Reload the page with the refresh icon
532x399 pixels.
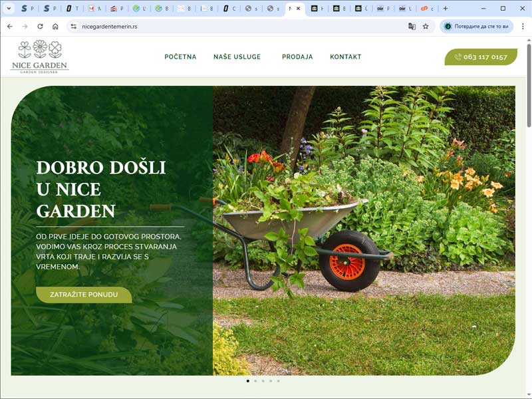pos(40,27)
